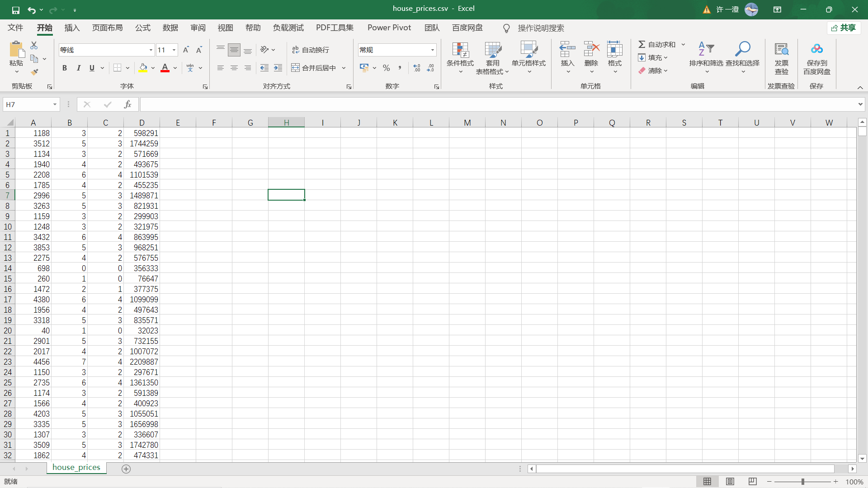The image size is (868, 488).
Task: Click the Format Painter brush icon
Action: point(34,72)
